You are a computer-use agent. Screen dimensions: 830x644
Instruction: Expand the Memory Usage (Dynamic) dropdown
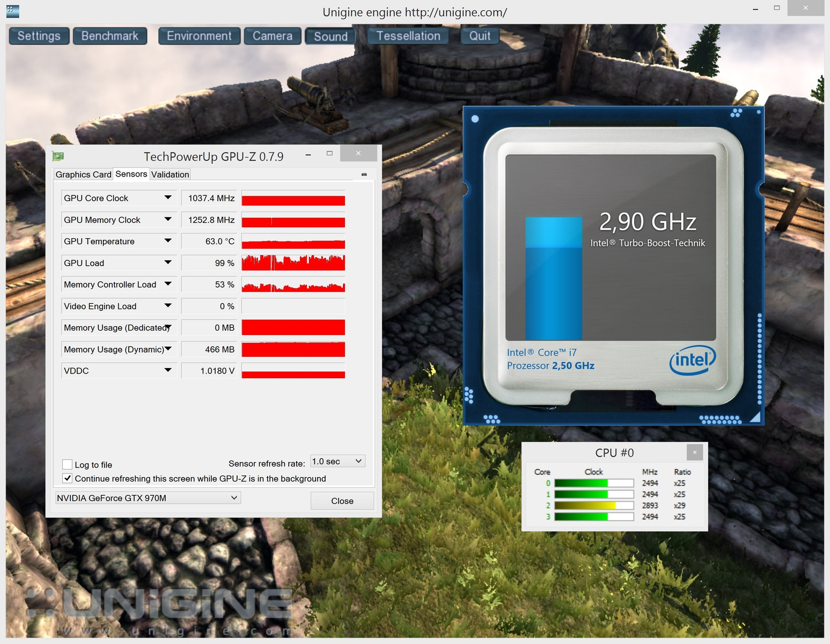pyautogui.click(x=168, y=349)
